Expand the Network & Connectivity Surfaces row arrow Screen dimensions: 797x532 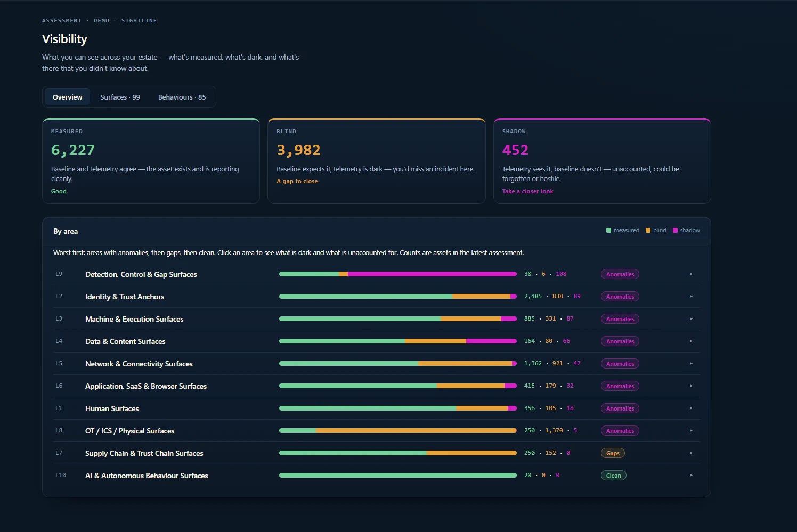tap(691, 364)
